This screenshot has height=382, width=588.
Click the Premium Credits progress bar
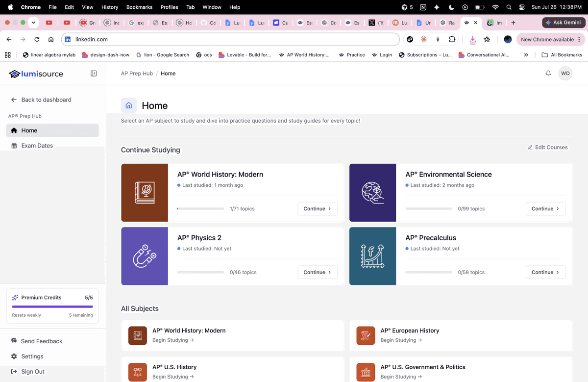(52, 306)
